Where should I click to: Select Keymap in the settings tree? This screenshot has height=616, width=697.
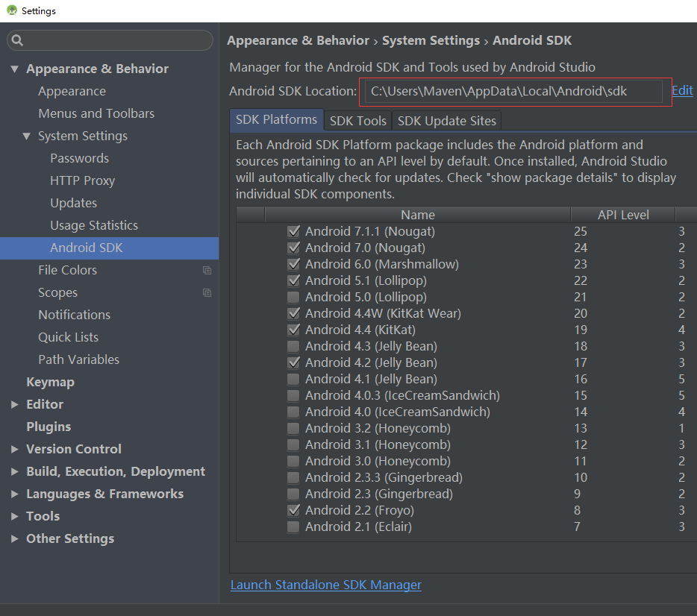pyautogui.click(x=50, y=382)
